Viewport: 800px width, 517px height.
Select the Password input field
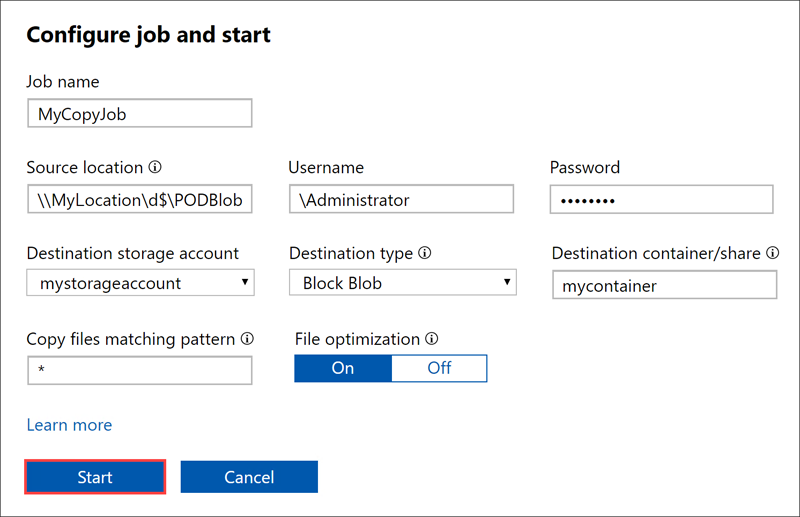point(662,199)
